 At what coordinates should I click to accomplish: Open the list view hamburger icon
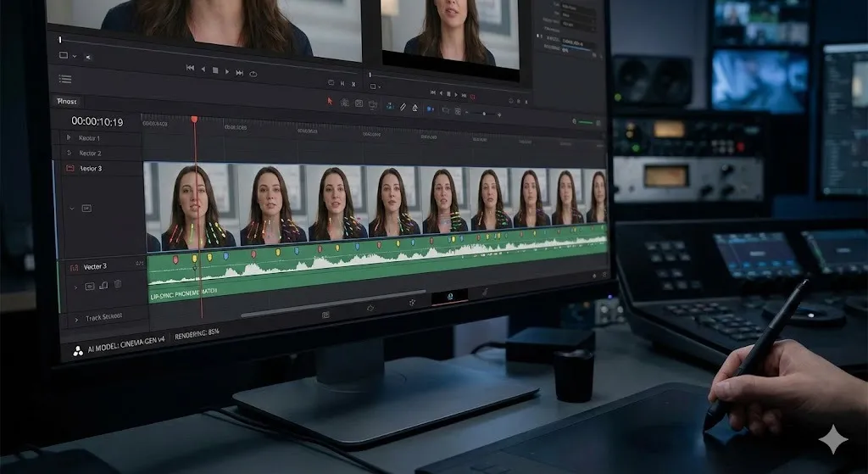65,79
